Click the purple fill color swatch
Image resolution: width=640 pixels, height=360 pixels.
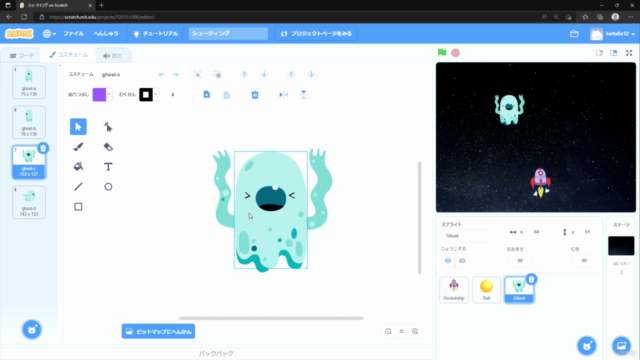(99, 95)
